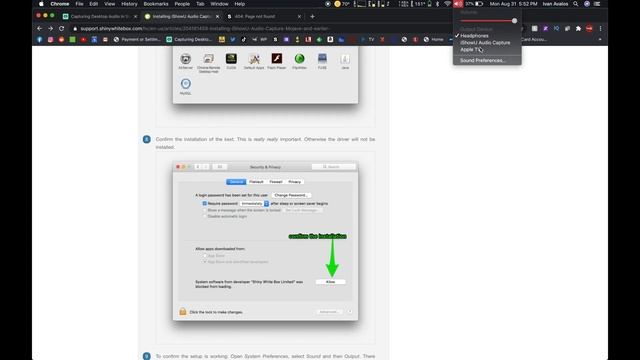The height and width of the screenshot is (360, 640).
Task: Click the AirServer icon in the preferences image
Action: [x=186, y=59]
